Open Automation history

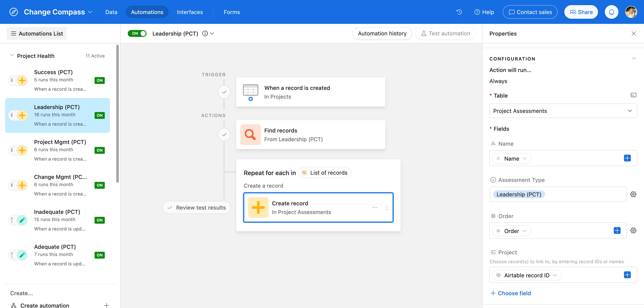(382, 33)
